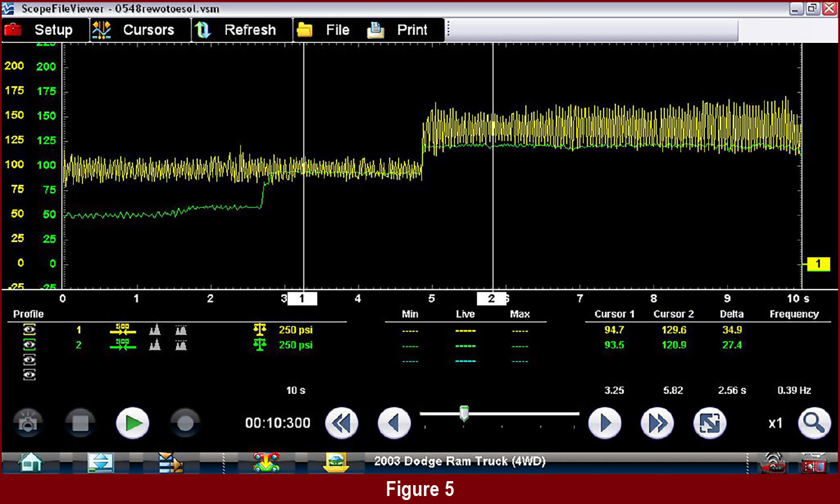Toggle channel 2 trace visibility eye
Image resolution: width=840 pixels, height=504 pixels.
(29, 345)
